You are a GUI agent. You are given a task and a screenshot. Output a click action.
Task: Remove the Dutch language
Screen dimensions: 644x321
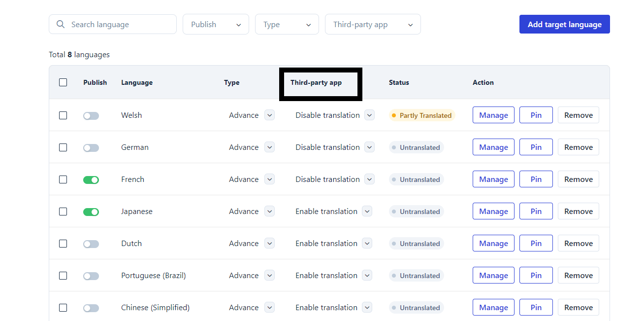coord(579,243)
